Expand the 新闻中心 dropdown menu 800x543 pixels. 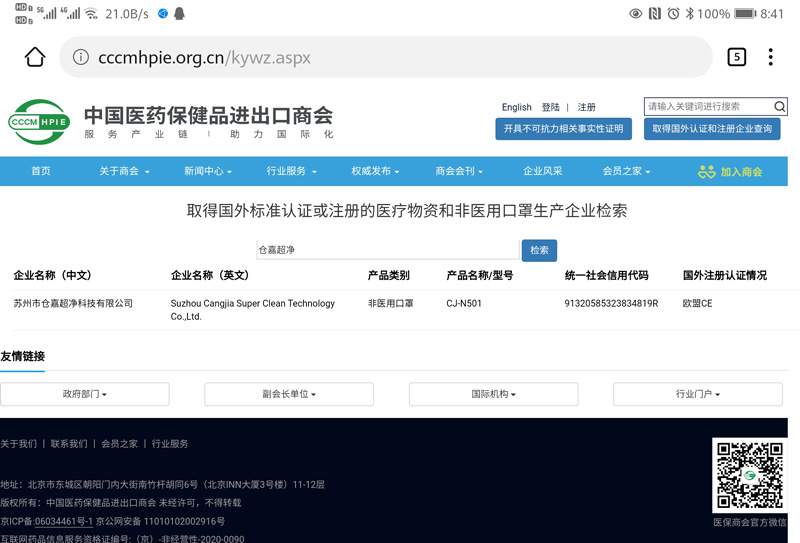[207, 171]
